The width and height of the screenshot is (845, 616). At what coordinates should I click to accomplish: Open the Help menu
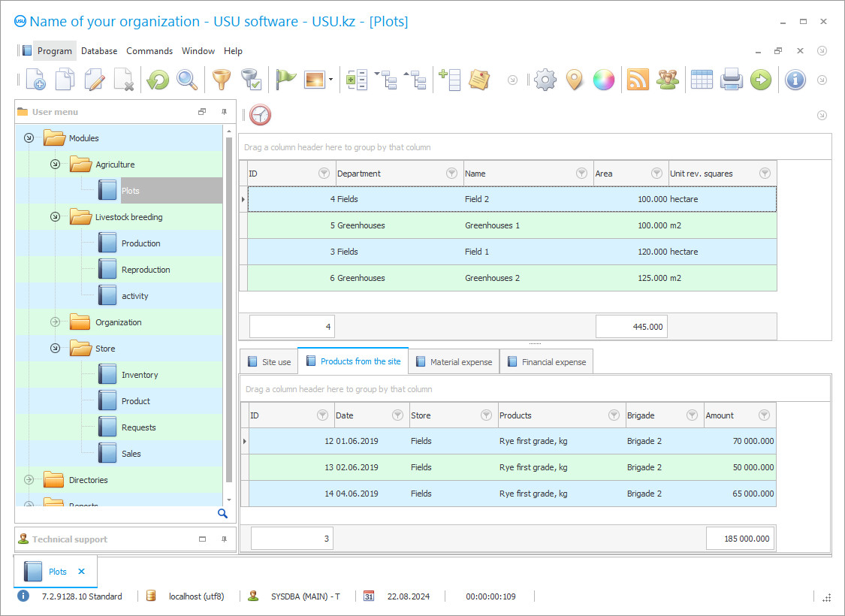(x=233, y=50)
